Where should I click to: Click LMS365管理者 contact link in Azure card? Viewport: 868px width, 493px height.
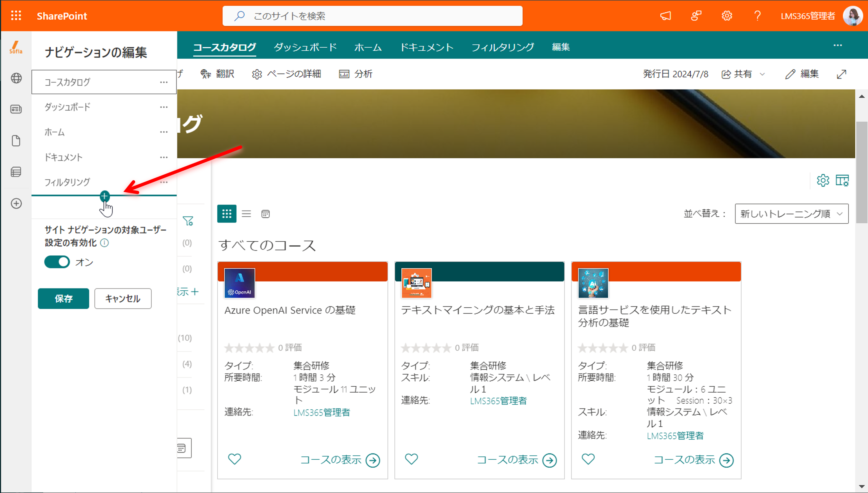[322, 412]
